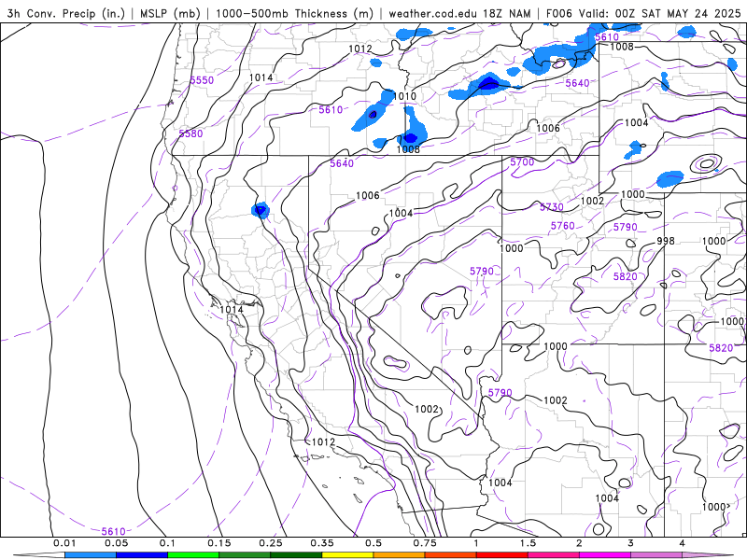Select the 5730 thickness contour label
This screenshot has height=560, width=747.
point(552,207)
